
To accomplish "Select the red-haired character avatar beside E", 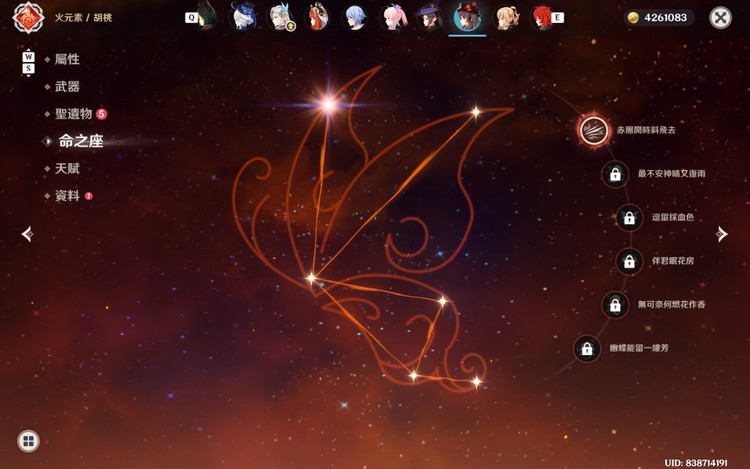I will coord(542,17).
